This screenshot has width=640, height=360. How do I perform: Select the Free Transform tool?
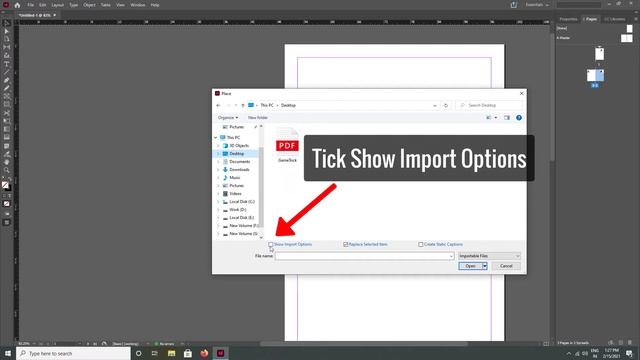click(x=7, y=121)
